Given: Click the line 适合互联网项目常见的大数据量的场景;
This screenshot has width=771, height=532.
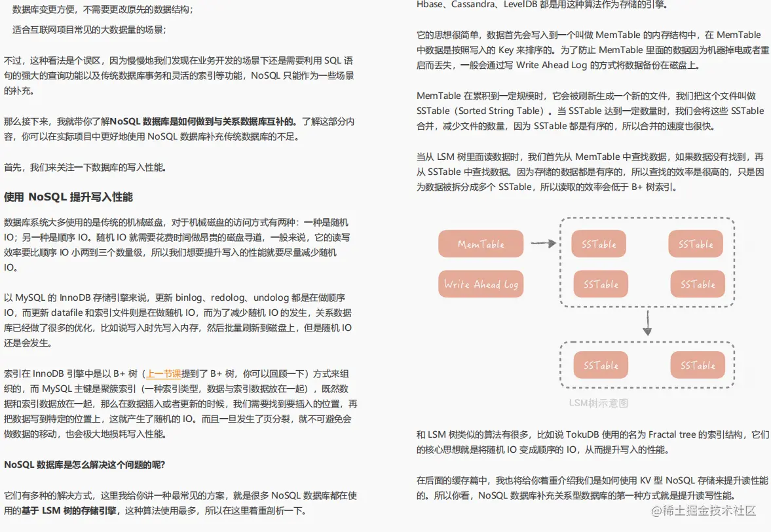Looking at the screenshot, I should 90,30.
